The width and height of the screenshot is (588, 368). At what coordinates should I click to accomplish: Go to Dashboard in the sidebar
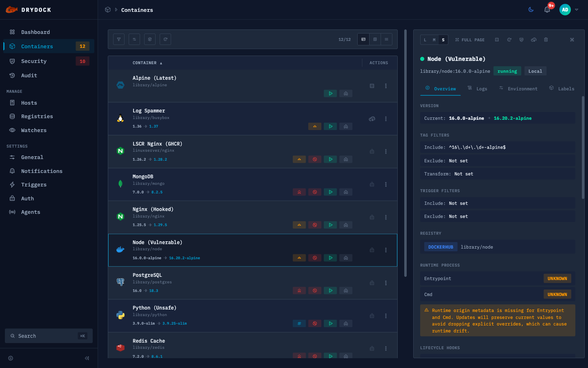tap(49, 32)
